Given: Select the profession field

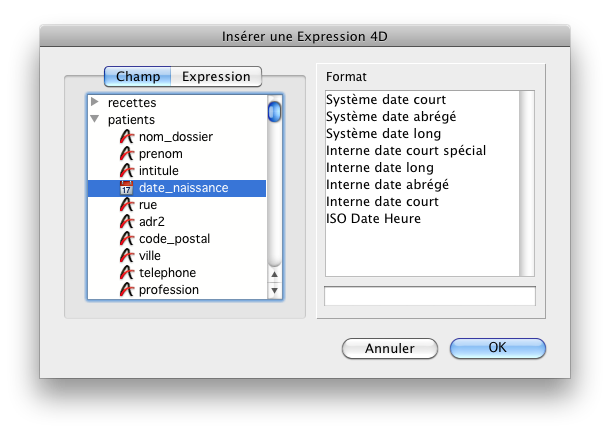Looking at the screenshot, I should tap(177, 290).
